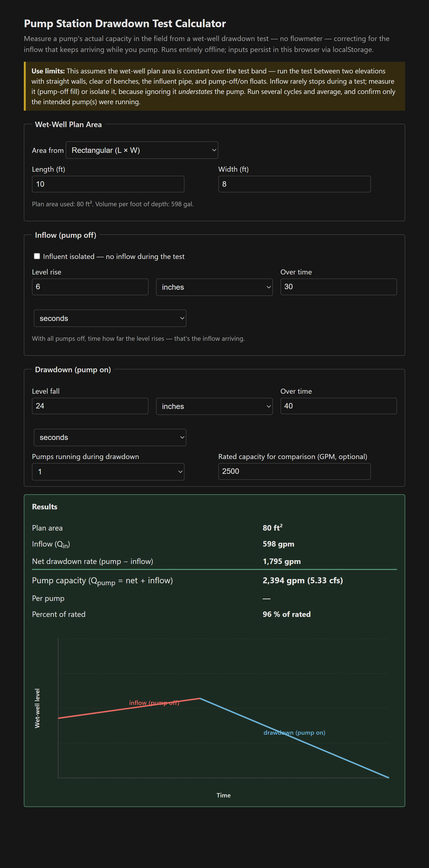
Task: Click the '598 gpm' inflow result
Action: (278, 544)
